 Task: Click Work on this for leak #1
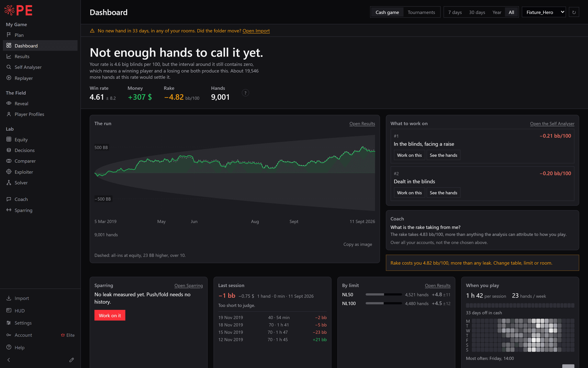pos(409,155)
